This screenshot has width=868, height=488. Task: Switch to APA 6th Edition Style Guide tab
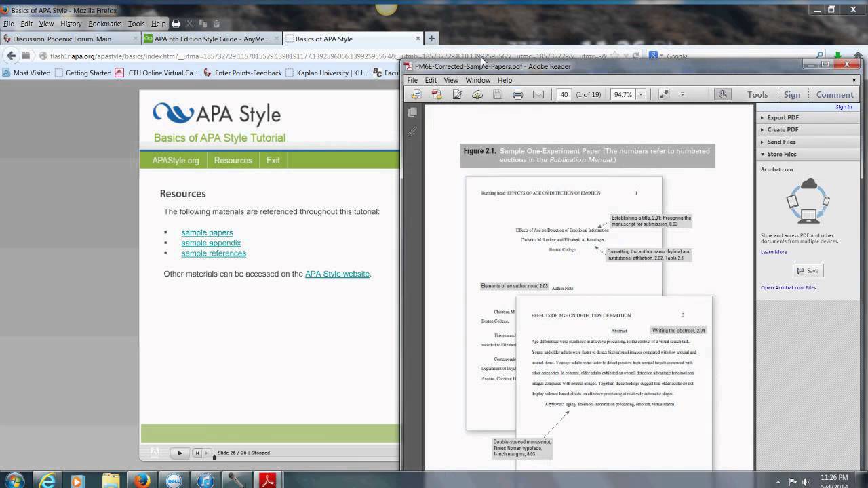210,39
